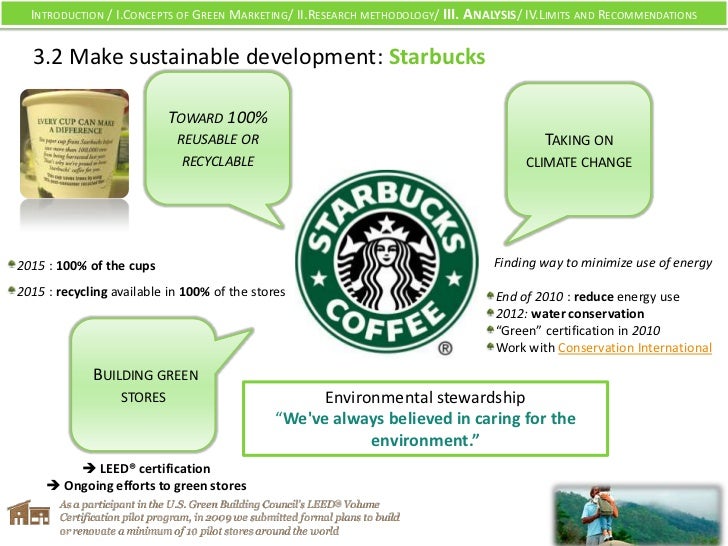Click 'I.Concepts of Green Marketing' header section
This screenshot has width=728, height=546.
click(203, 15)
